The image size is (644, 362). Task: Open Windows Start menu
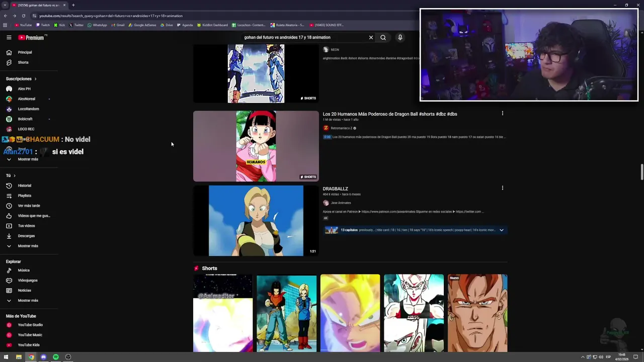[6, 357]
